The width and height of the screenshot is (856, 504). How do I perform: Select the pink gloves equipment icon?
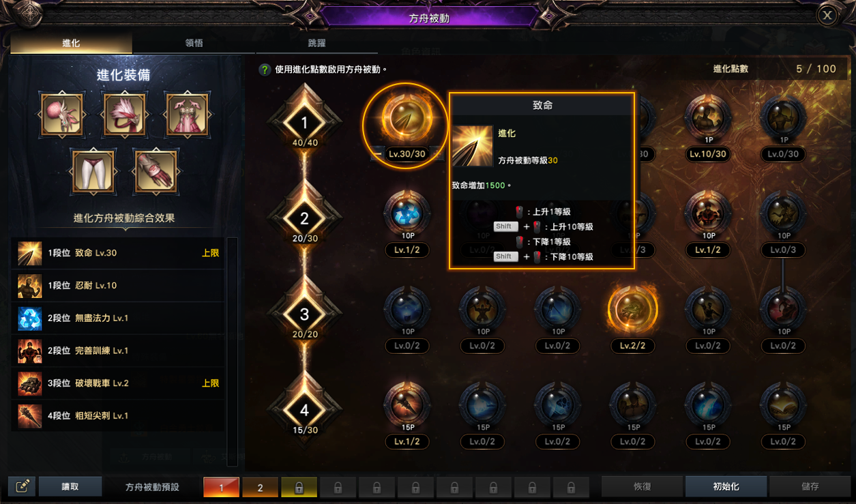[155, 171]
